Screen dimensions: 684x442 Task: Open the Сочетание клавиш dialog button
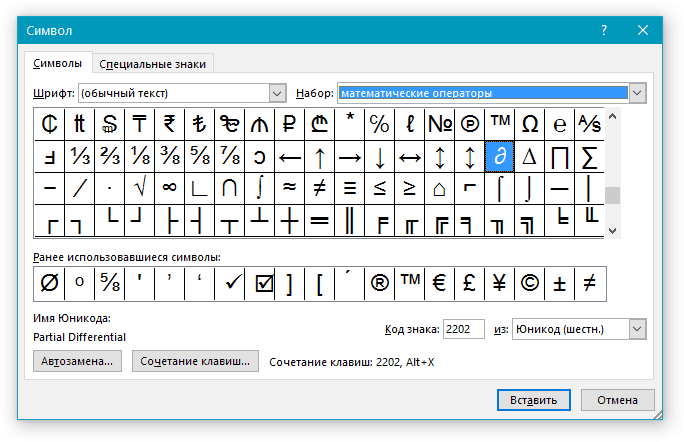tap(195, 361)
